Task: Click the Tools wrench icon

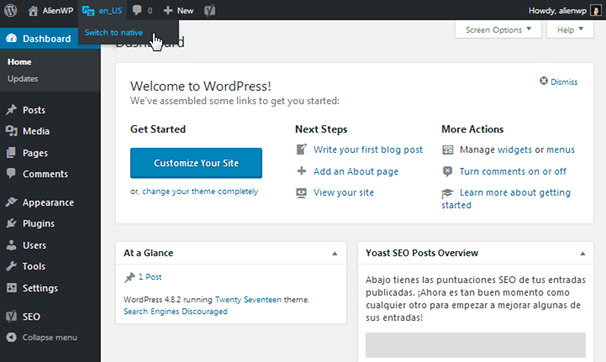Action: pos(11,266)
